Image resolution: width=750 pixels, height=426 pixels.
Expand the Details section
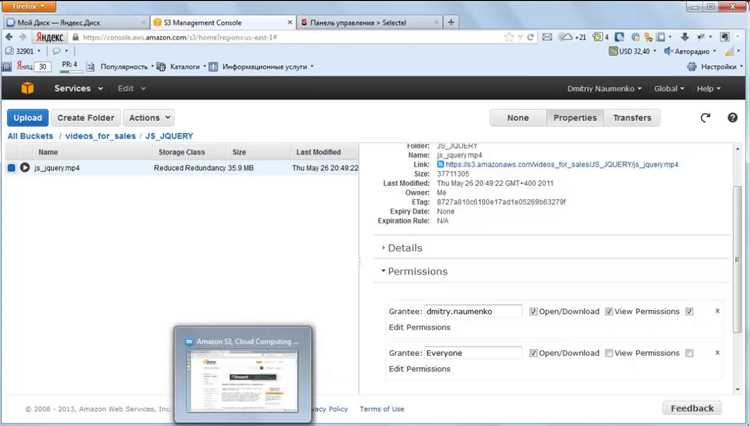tap(402, 248)
